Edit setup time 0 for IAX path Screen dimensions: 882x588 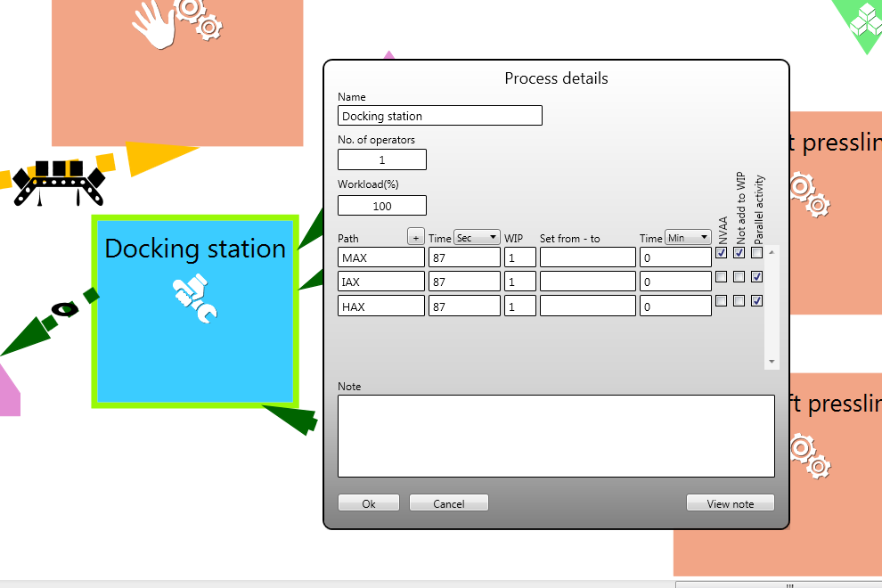(x=675, y=282)
